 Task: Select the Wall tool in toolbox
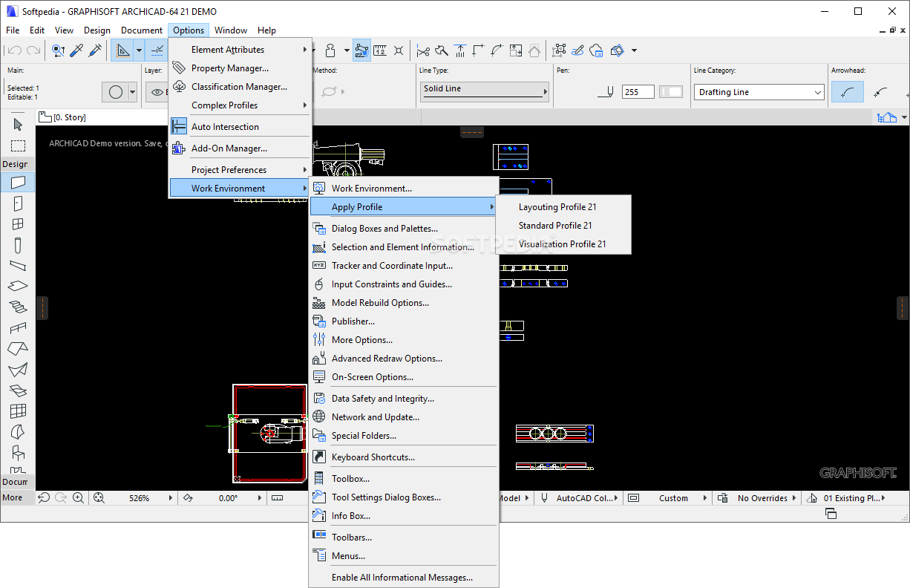[18, 182]
